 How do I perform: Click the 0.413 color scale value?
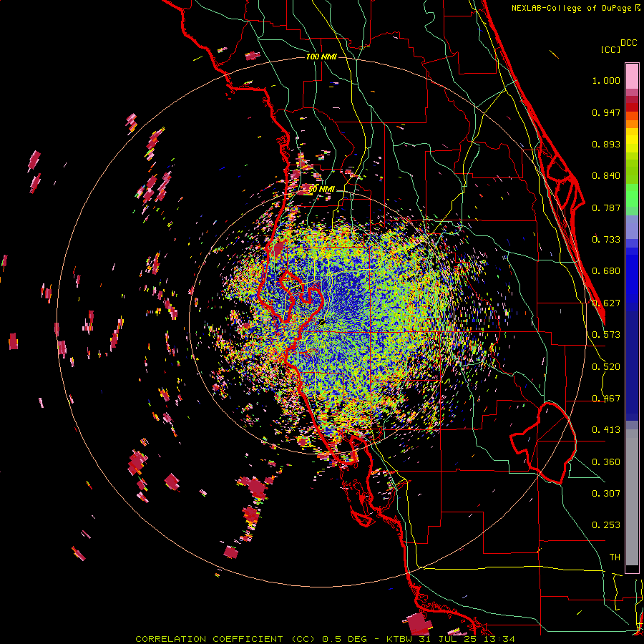point(606,430)
